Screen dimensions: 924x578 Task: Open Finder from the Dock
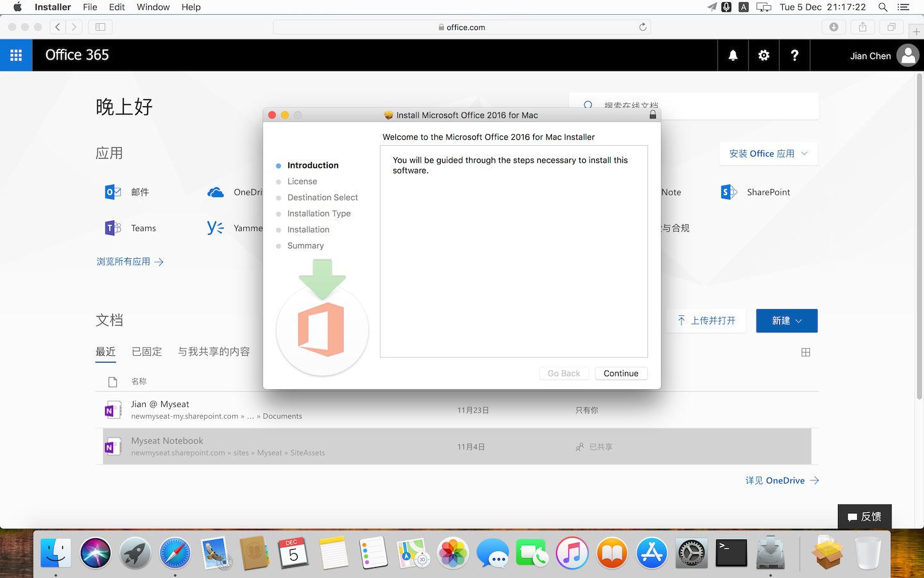tap(56, 553)
